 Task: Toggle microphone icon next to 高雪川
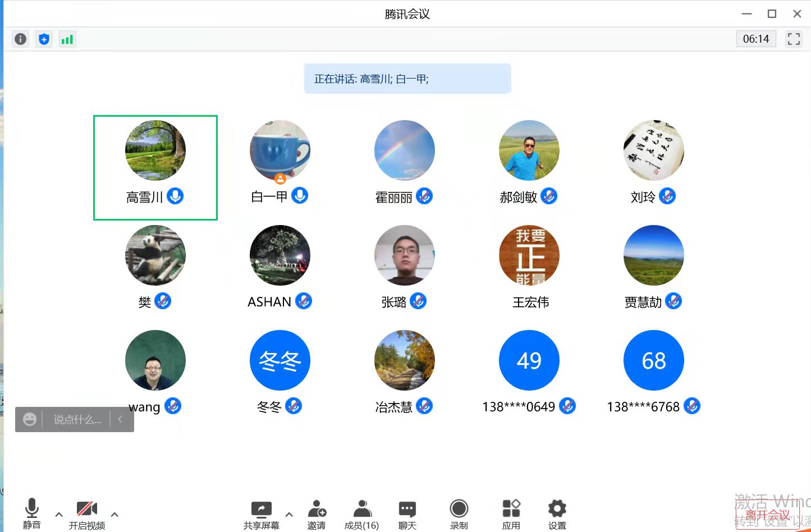[x=175, y=196]
